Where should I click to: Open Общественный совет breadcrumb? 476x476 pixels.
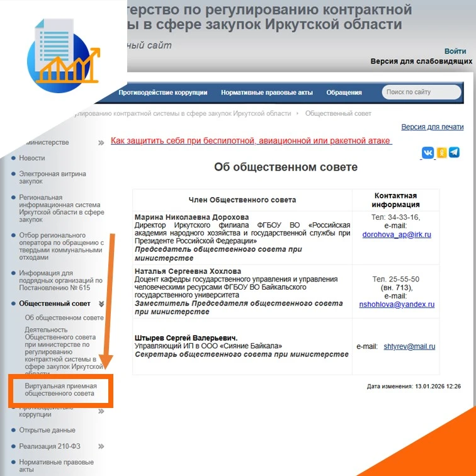point(338,113)
